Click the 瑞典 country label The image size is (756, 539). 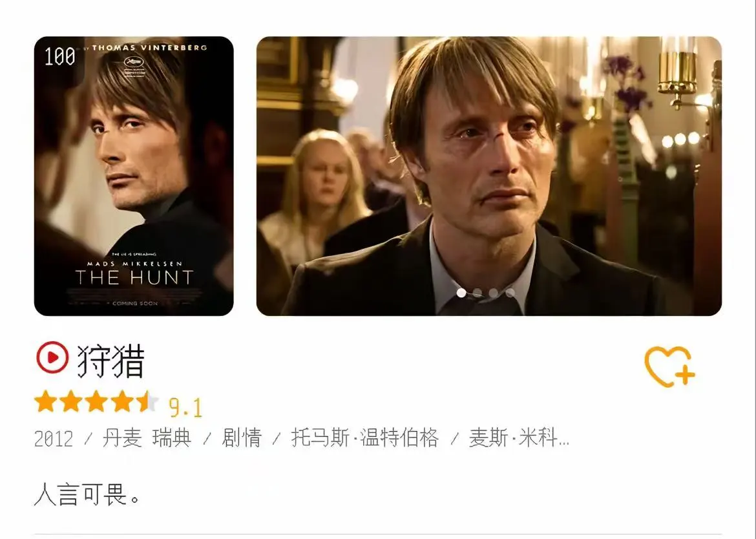172,438
